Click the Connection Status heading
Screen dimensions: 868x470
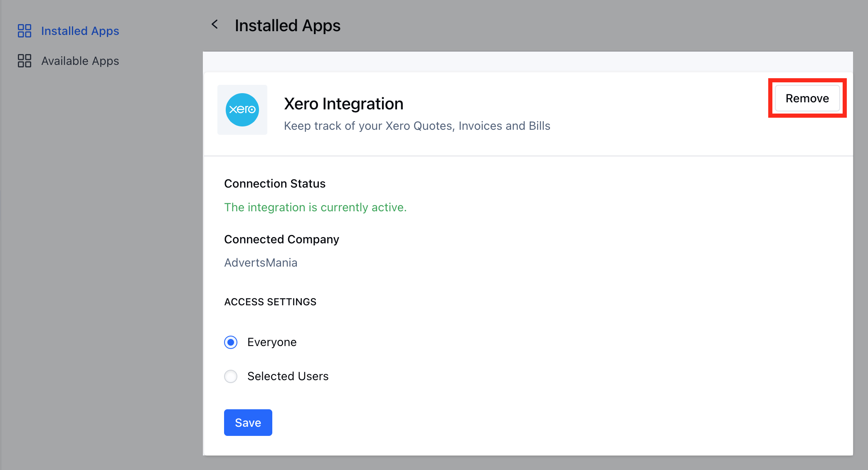[x=275, y=183]
